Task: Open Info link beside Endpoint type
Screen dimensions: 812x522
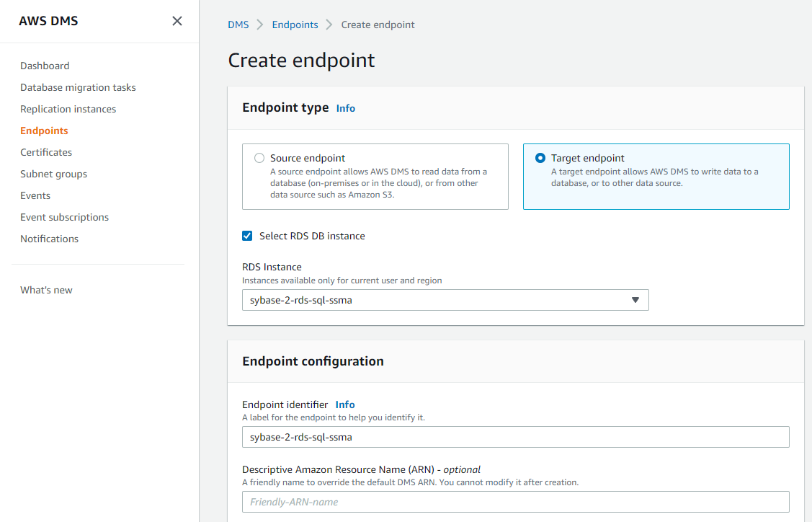Action: [x=346, y=108]
